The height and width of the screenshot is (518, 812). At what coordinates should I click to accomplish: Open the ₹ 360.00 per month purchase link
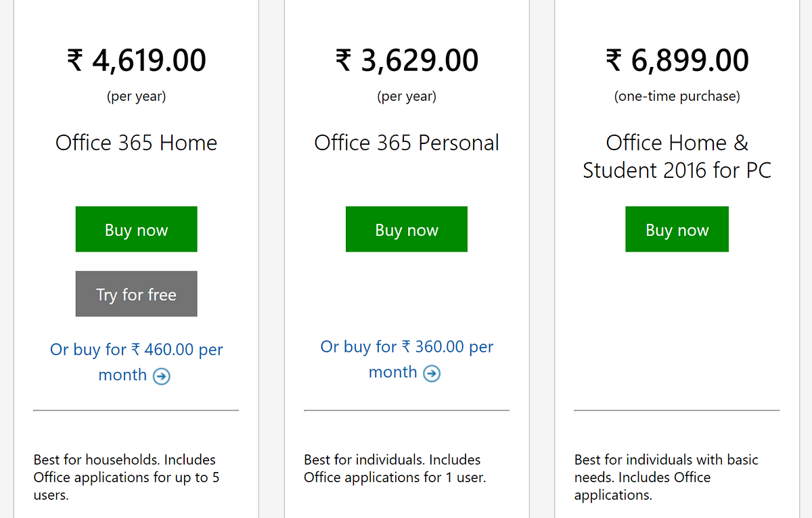coord(407,359)
